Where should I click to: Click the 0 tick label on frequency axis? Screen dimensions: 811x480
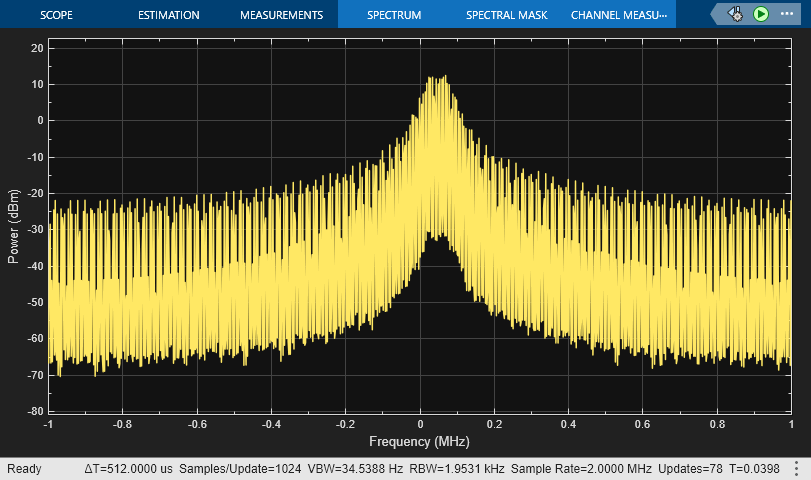[420, 424]
